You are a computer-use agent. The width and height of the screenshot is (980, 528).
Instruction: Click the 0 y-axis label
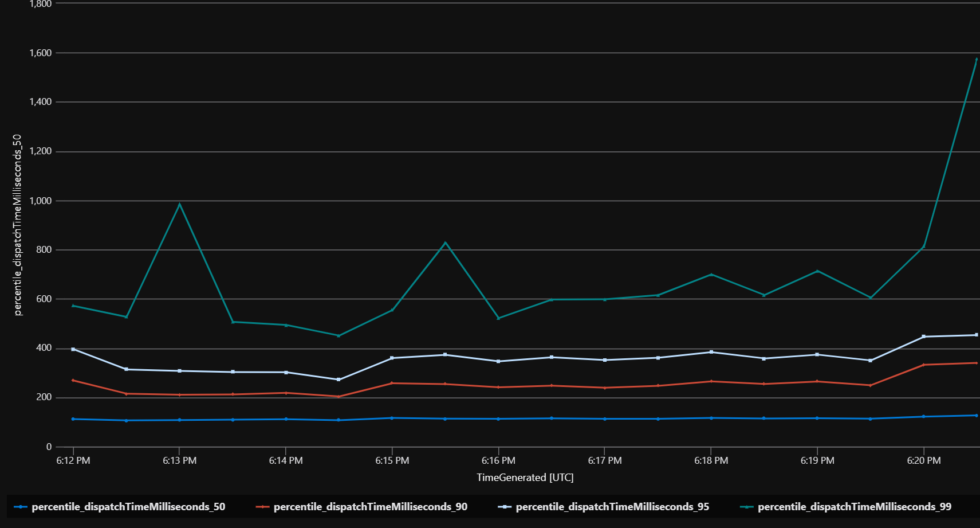(49, 447)
